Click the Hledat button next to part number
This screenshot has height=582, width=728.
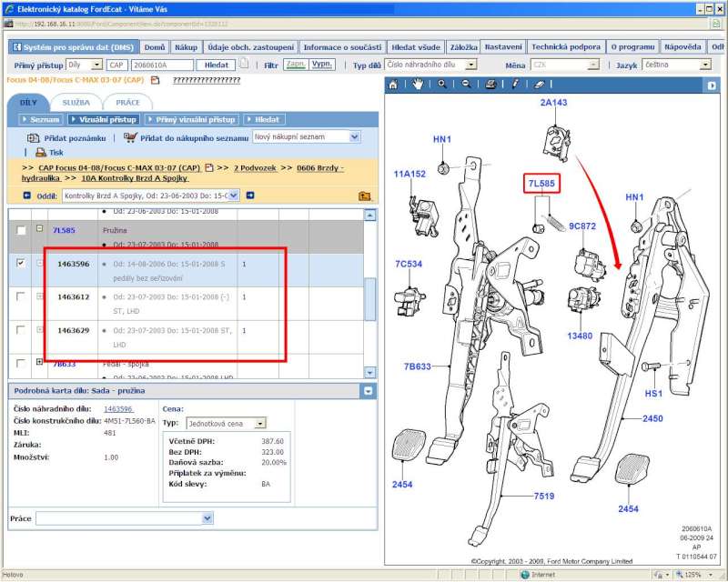point(217,65)
